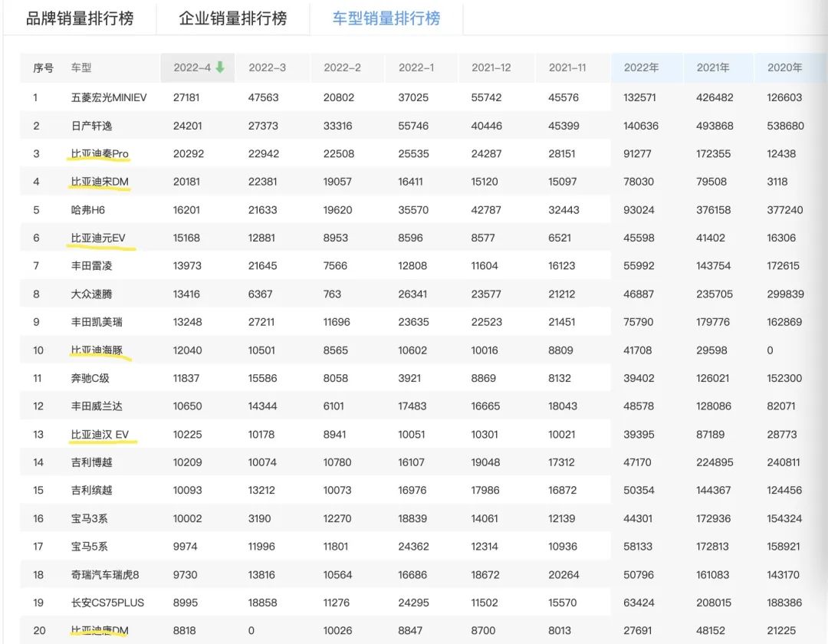Click the 19057 value in 比亚迪宋DM row
Viewport: 828px width, 644px height.
pyautogui.click(x=337, y=182)
